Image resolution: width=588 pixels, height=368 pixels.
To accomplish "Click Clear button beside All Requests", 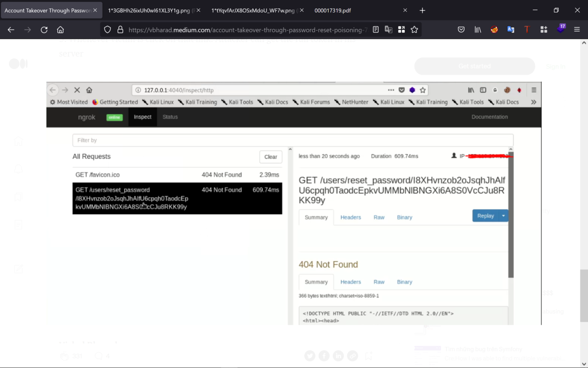I will 270,157.
